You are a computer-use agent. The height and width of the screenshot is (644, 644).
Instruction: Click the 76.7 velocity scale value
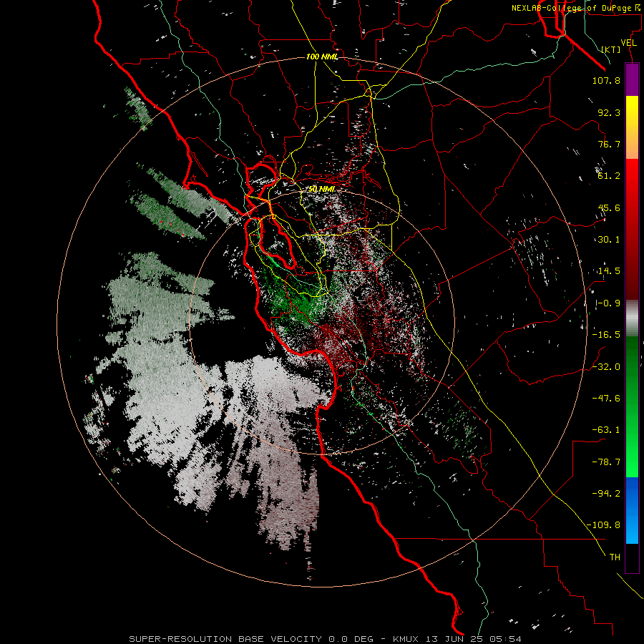click(609, 144)
